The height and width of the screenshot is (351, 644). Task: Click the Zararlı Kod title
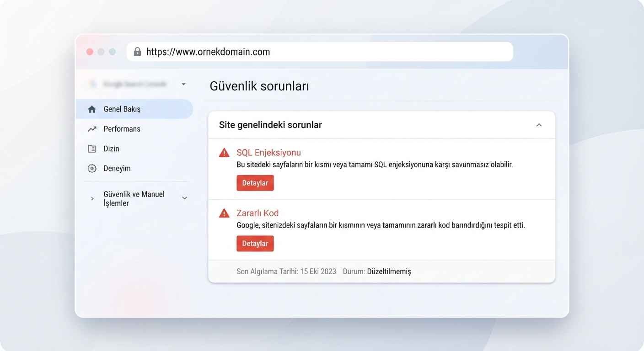point(258,213)
